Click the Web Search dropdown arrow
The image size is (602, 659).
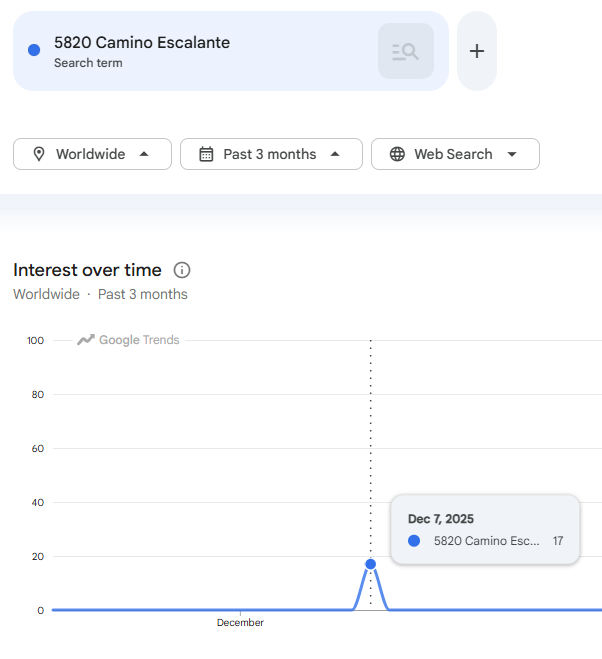click(x=512, y=154)
